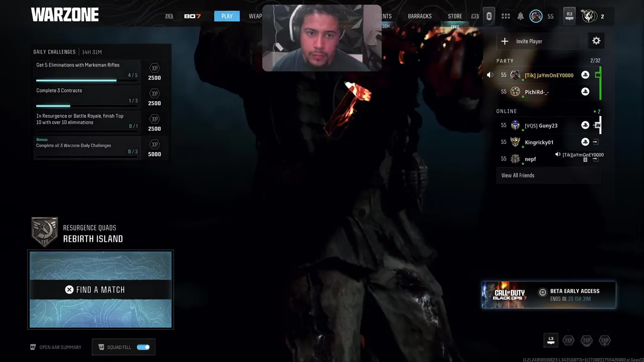The height and width of the screenshot is (362, 644).
Task: Click the second 2XP token icon
Action: tap(587, 340)
